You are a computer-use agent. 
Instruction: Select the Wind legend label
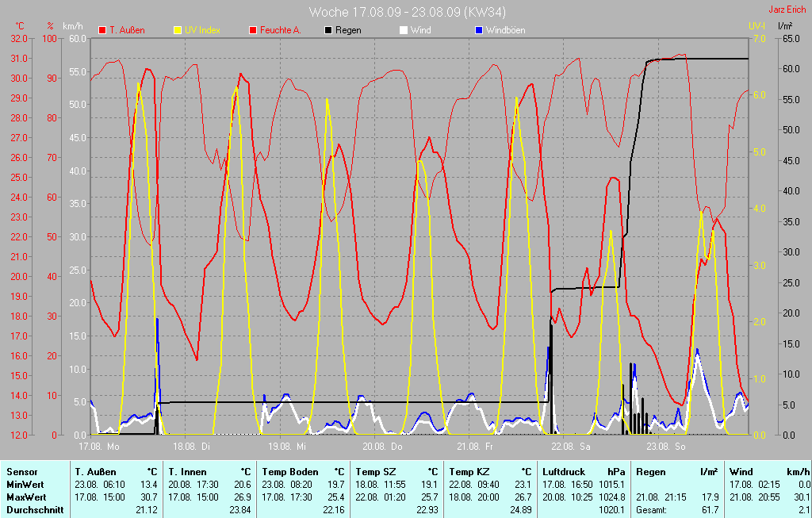point(420,30)
